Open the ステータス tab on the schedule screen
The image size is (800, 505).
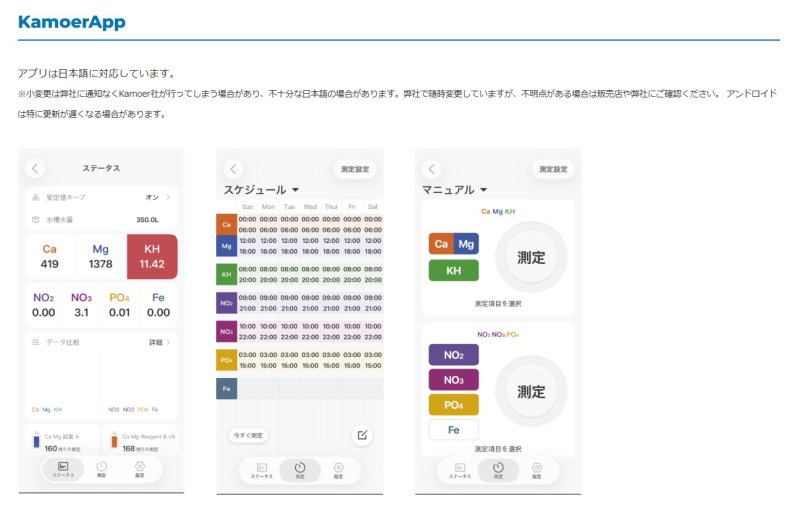tap(262, 470)
